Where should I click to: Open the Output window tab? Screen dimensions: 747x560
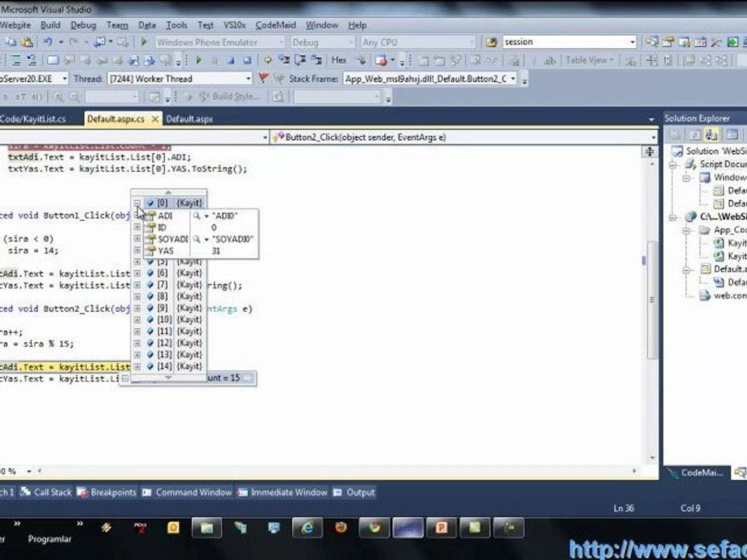coord(354,492)
